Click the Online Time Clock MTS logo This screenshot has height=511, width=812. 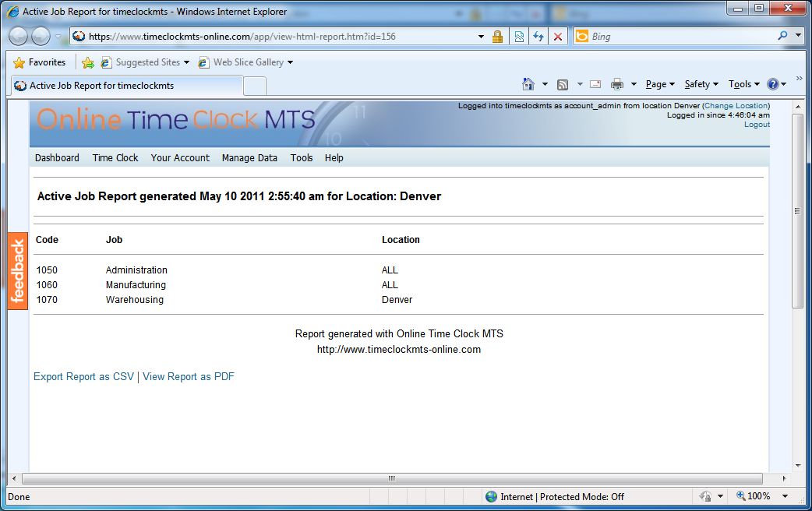(176, 120)
